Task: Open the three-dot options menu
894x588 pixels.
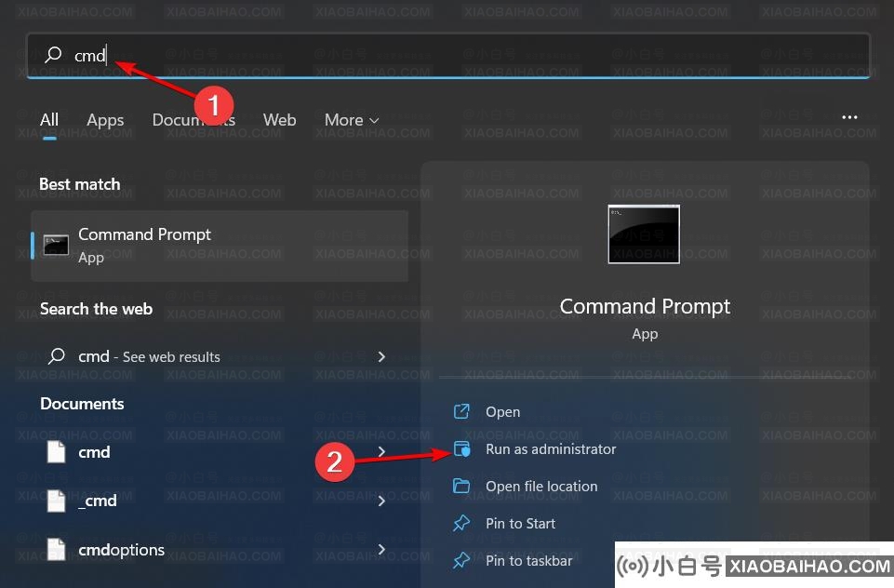Action: (849, 117)
